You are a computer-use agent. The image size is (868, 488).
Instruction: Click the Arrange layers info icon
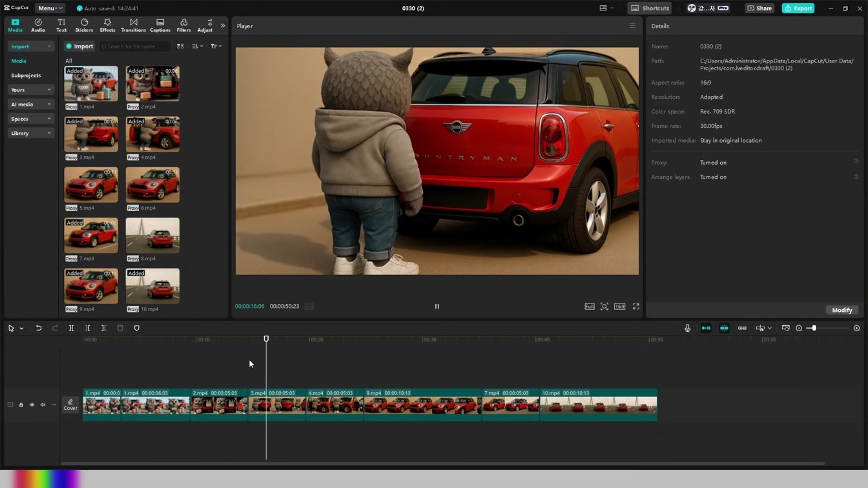(x=856, y=176)
